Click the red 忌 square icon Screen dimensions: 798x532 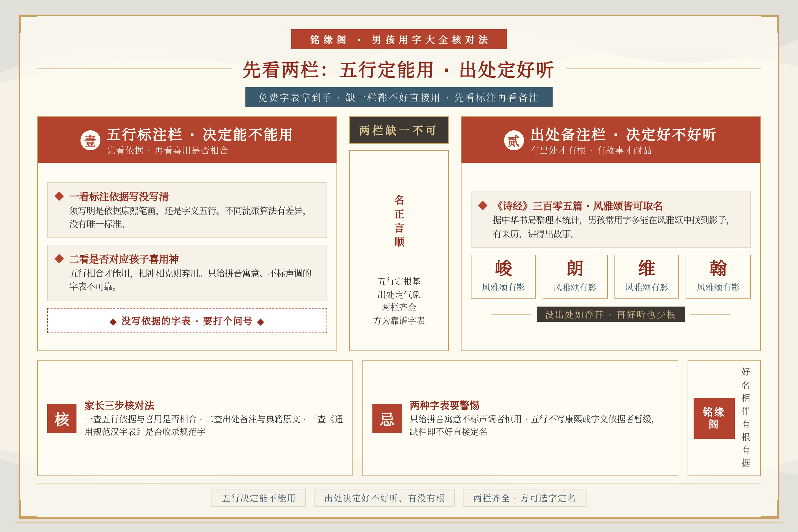point(387,418)
